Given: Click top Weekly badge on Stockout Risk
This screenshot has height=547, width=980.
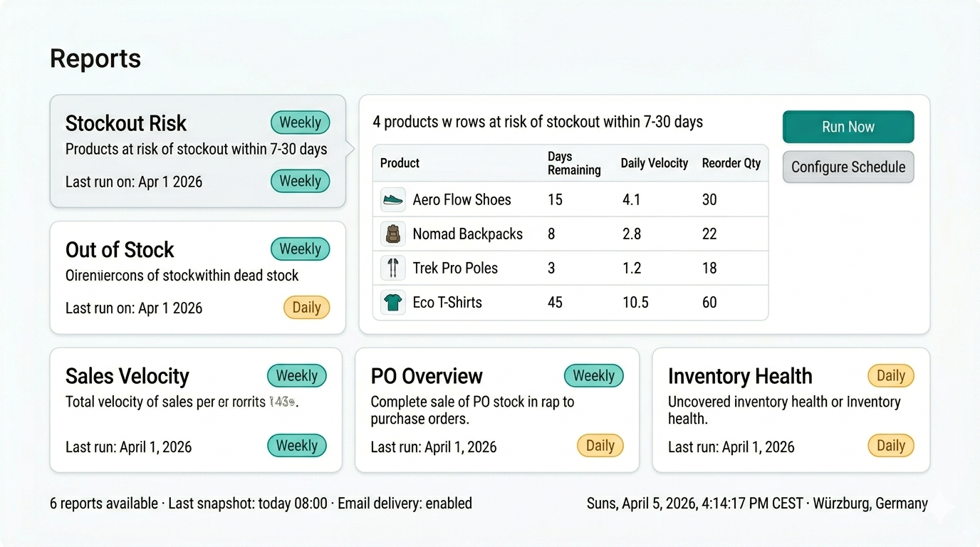Looking at the screenshot, I should pos(300,123).
